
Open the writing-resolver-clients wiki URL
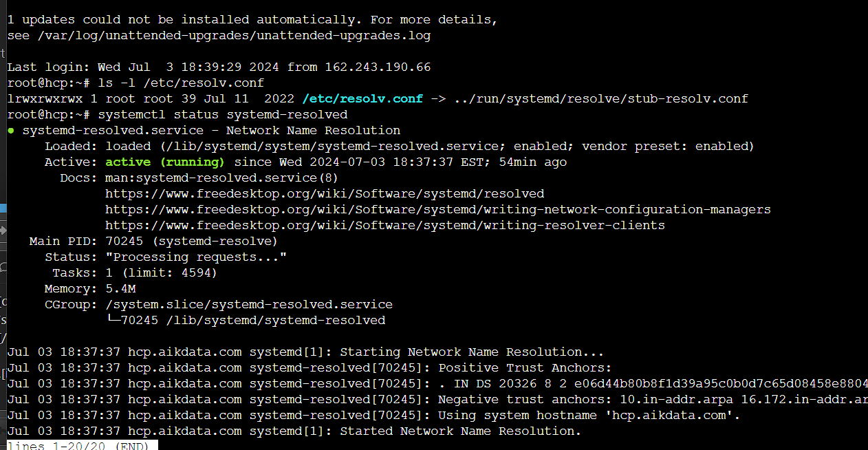385,226
